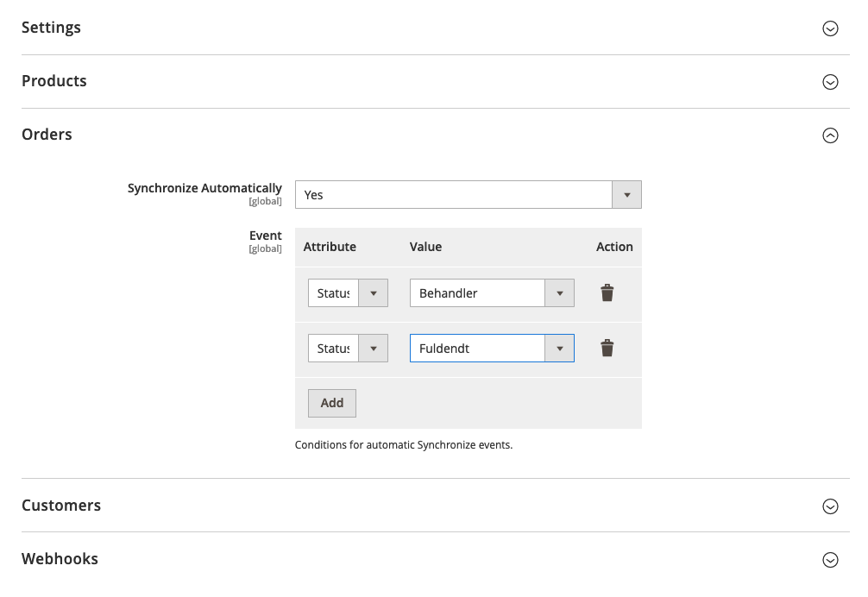Delete the Behandler event row via trash icon
The image size is (868, 597).
(607, 293)
